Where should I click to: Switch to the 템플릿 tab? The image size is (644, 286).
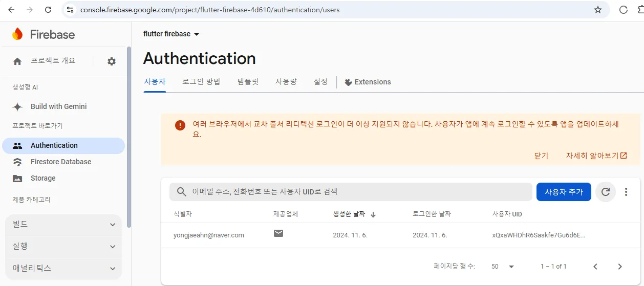pos(248,82)
